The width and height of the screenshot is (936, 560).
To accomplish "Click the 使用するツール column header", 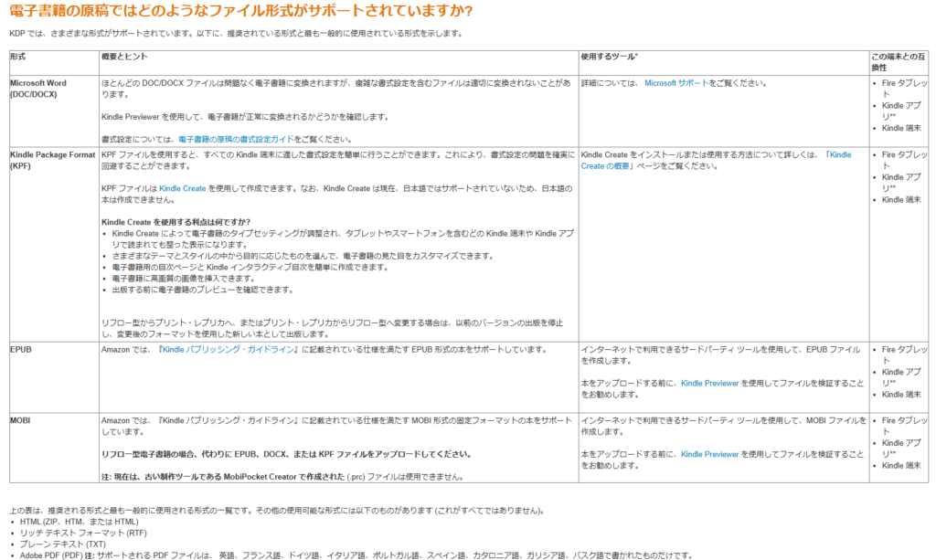I will click(608, 57).
